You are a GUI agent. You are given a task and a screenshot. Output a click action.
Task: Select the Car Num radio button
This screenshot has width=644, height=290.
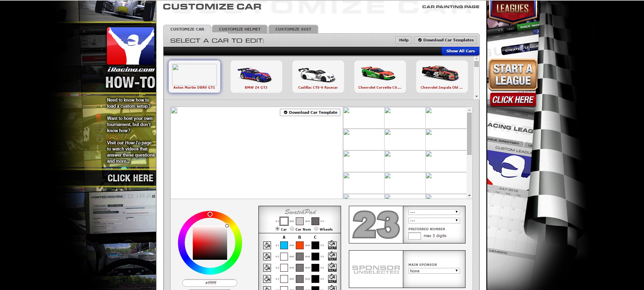pos(292,229)
